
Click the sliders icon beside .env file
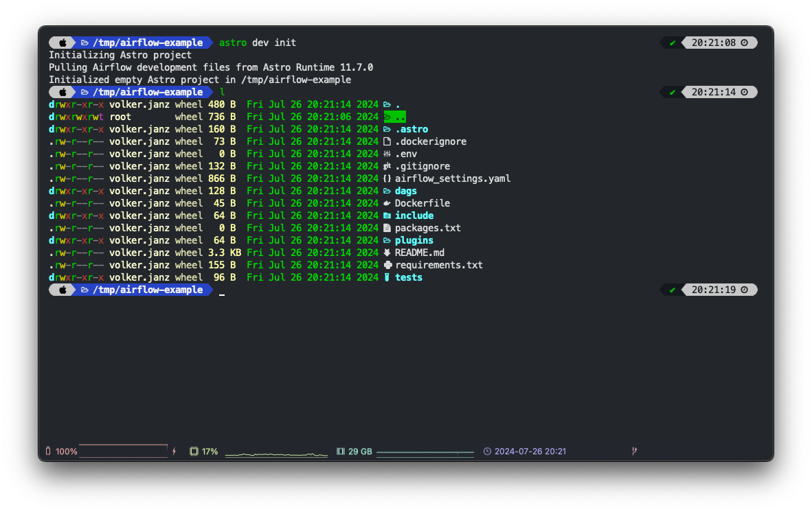(x=387, y=154)
